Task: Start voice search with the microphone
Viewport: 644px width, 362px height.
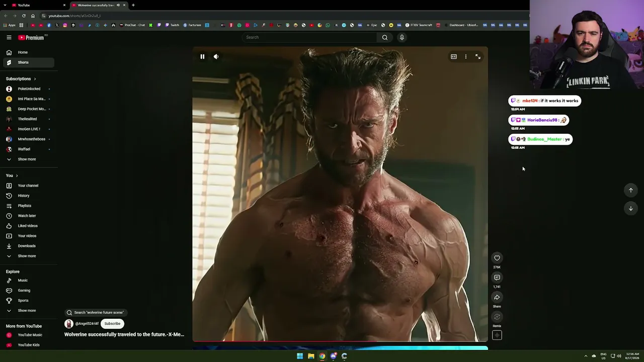Action: 402,37
